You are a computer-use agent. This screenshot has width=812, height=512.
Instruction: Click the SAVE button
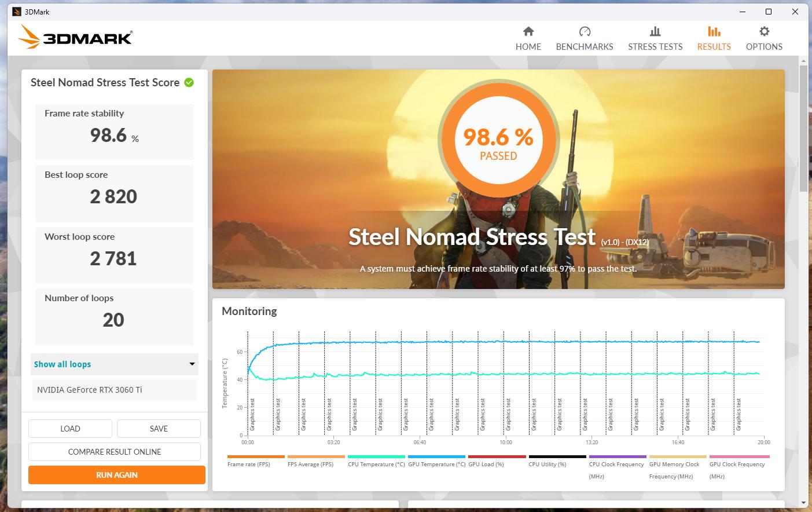click(159, 429)
